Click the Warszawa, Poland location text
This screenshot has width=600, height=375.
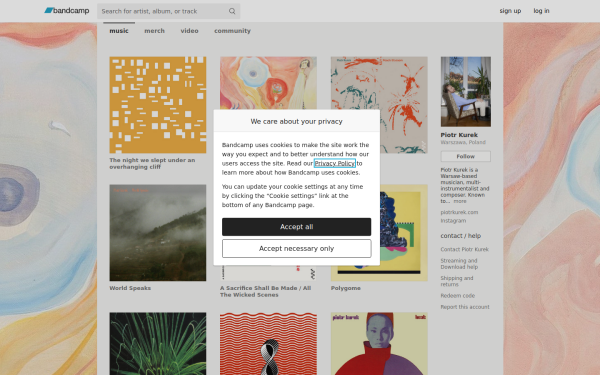tap(463, 142)
